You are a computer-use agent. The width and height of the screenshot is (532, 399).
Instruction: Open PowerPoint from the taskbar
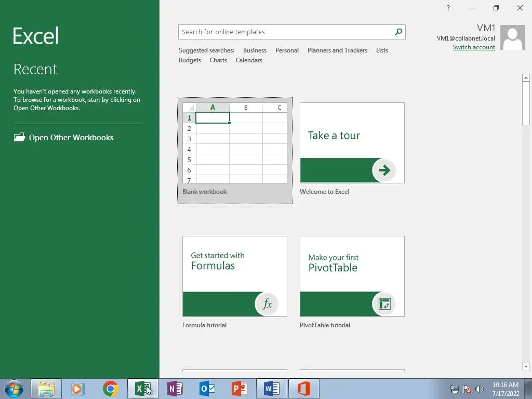[239, 389]
